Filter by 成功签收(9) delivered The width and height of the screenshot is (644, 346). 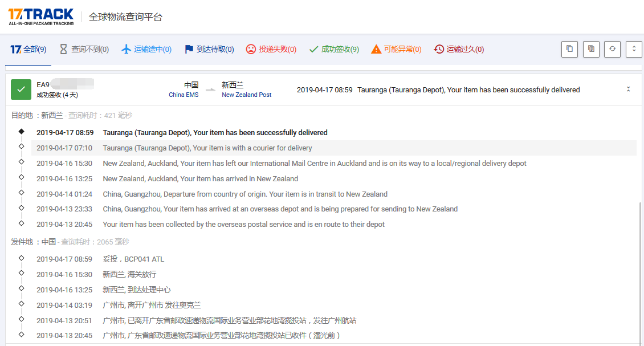(334, 50)
